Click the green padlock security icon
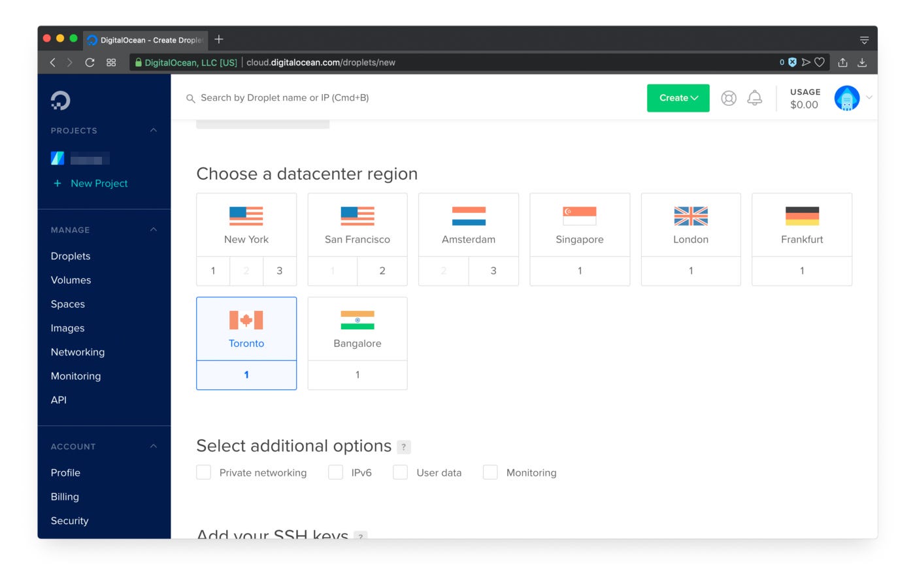 coord(139,62)
